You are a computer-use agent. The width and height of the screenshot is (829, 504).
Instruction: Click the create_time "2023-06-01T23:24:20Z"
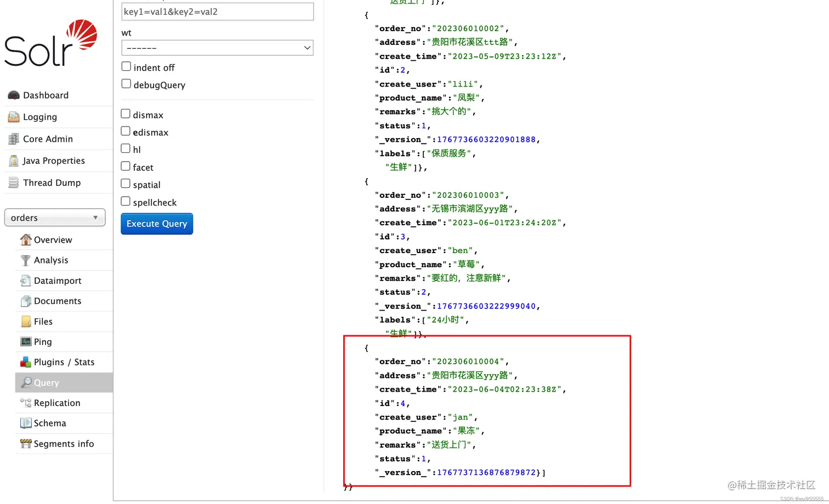click(x=505, y=223)
